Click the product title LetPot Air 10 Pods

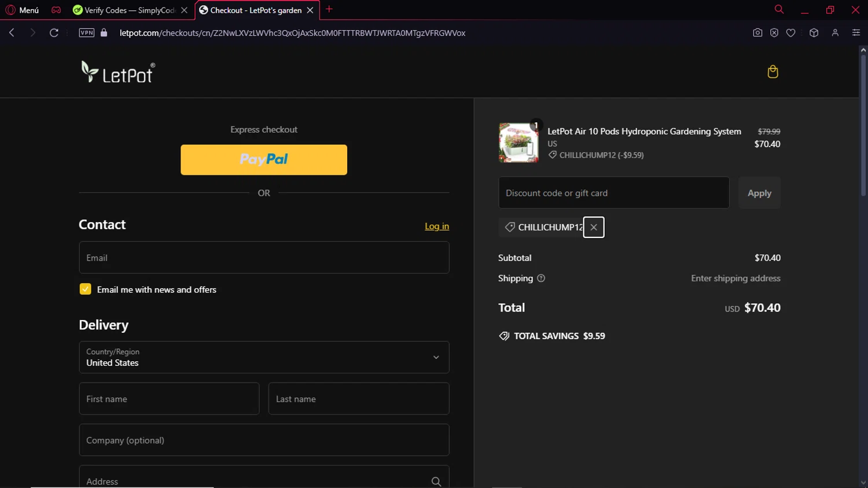(x=644, y=131)
